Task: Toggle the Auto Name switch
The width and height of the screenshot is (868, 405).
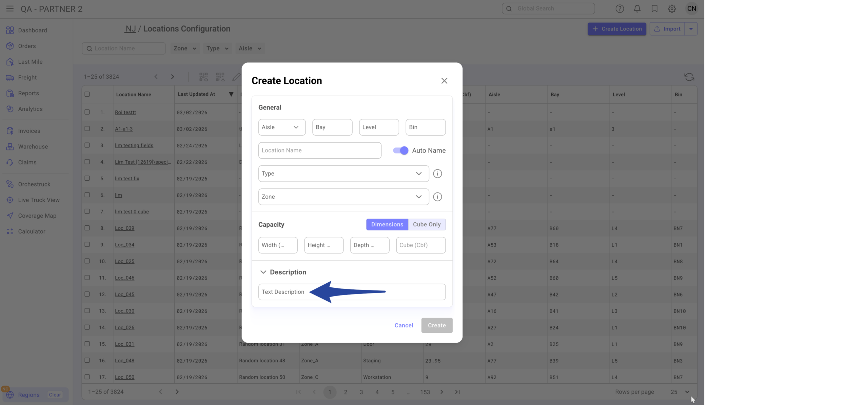Action: click(400, 150)
